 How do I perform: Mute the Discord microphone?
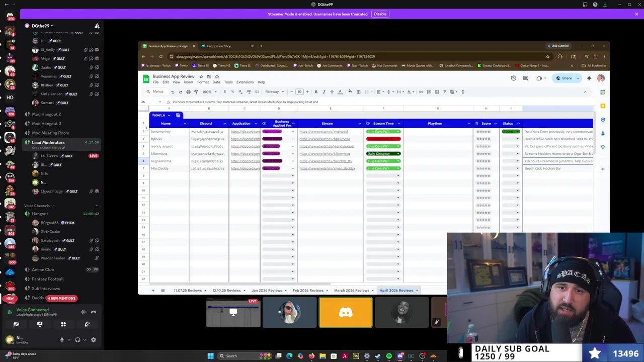(62, 340)
